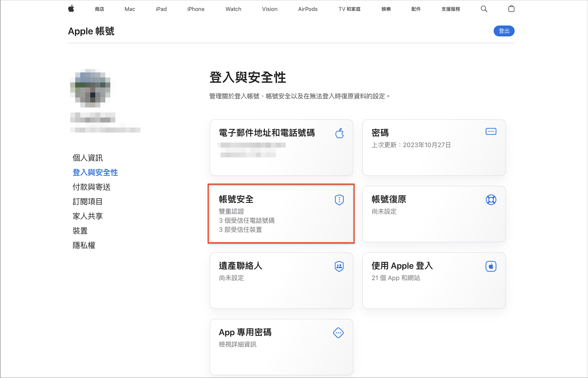Viewport: 588px width, 378px height.
Task: Click the diamond dots icon on App 專用密碼 card
Action: pyautogui.click(x=338, y=333)
